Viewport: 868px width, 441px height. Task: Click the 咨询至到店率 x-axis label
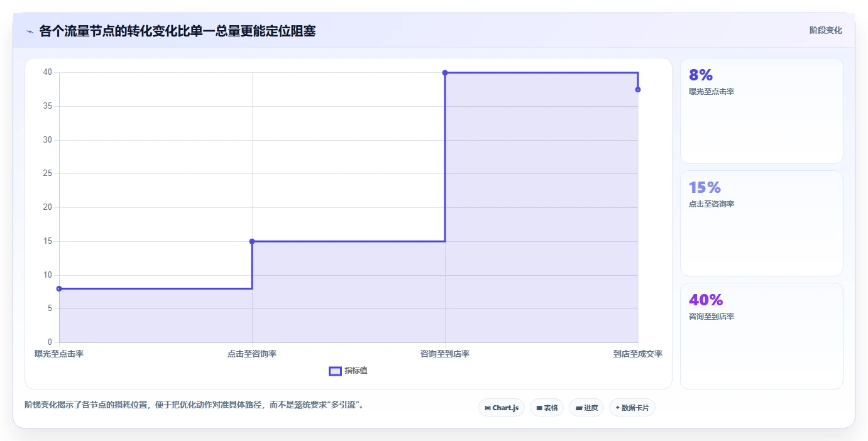point(445,354)
